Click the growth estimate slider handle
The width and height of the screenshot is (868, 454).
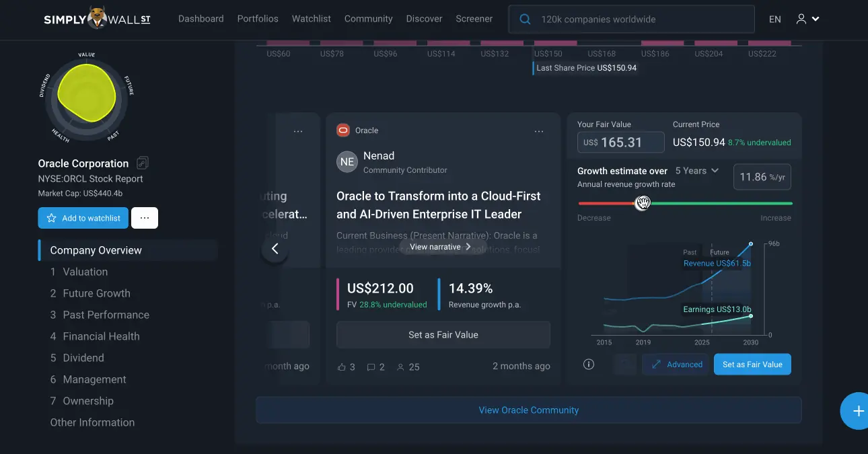point(643,203)
